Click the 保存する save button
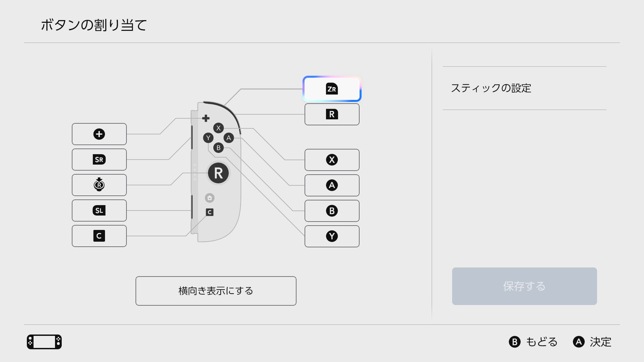 pos(525,286)
